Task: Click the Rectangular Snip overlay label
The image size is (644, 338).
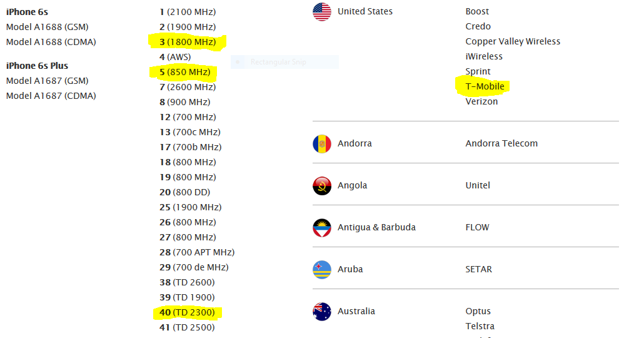Action: [278, 62]
